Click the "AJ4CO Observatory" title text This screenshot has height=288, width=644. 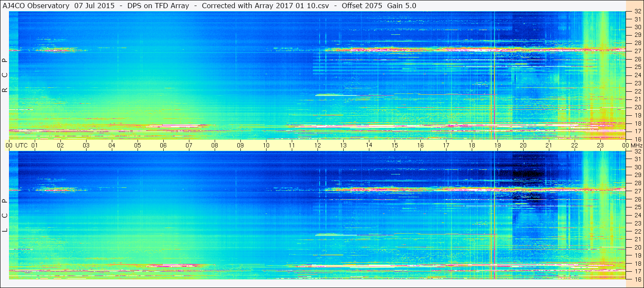click(35, 6)
